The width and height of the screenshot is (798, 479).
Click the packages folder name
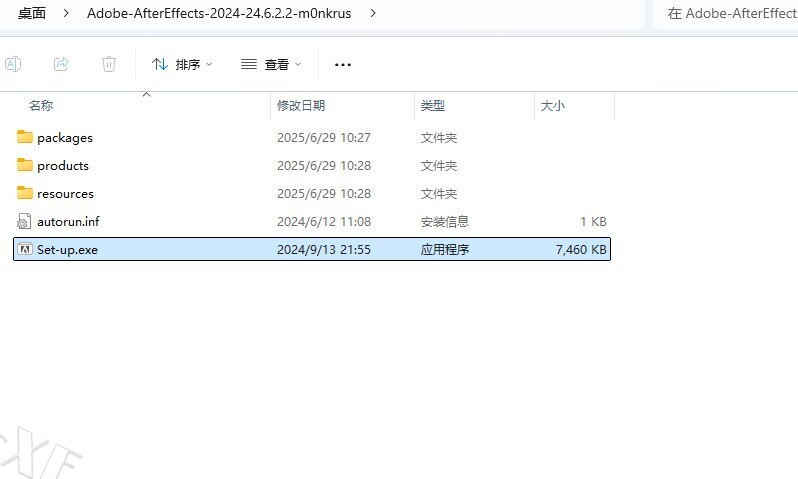click(65, 138)
